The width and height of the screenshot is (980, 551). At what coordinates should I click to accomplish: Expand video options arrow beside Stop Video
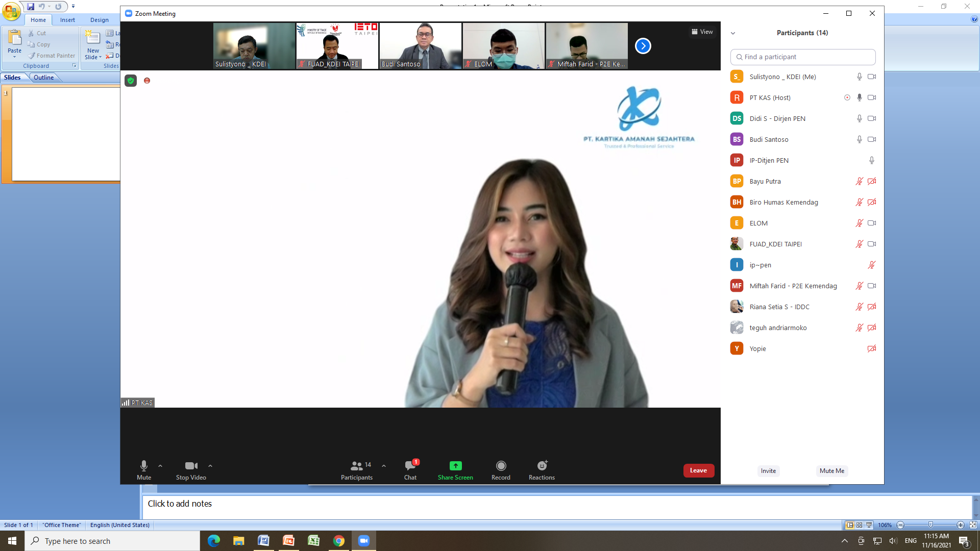point(210,466)
